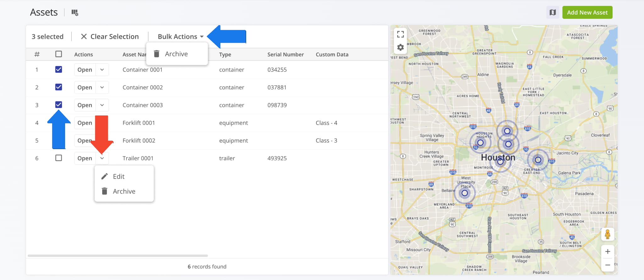Image resolution: width=644 pixels, height=280 pixels.
Task: Expand the Bulk Actions dropdown
Action: tap(180, 36)
